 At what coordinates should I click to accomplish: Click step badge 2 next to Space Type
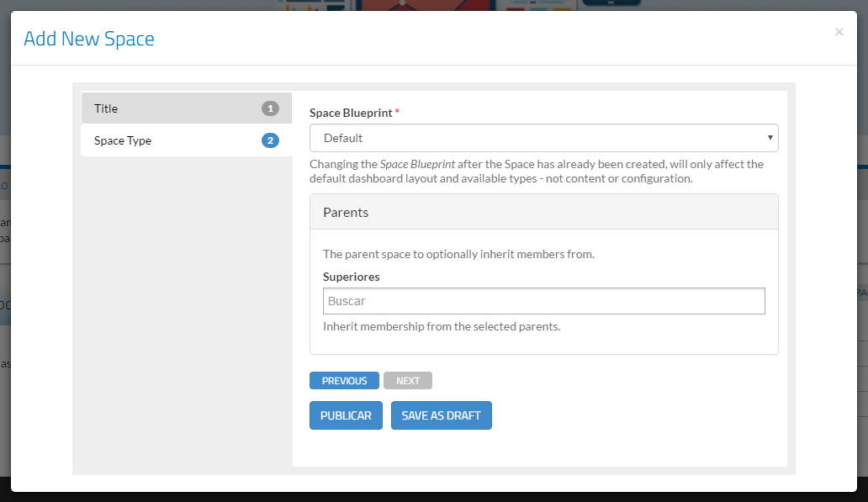[270, 140]
